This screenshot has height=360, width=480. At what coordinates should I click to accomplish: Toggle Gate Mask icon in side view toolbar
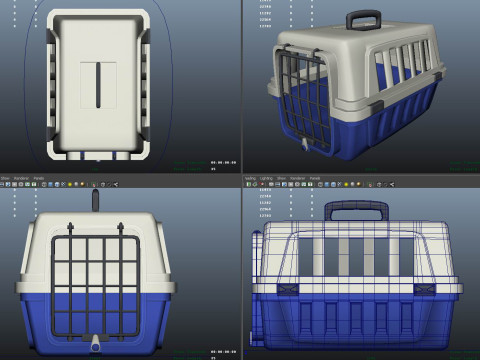pos(291,184)
